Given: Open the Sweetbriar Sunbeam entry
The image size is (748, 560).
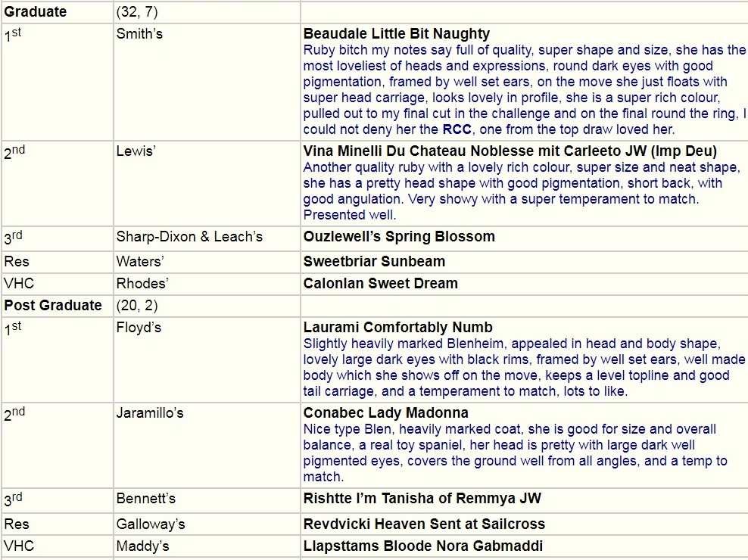Looking at the screenshot, I should pyautogui.click(x=374, y=262).
